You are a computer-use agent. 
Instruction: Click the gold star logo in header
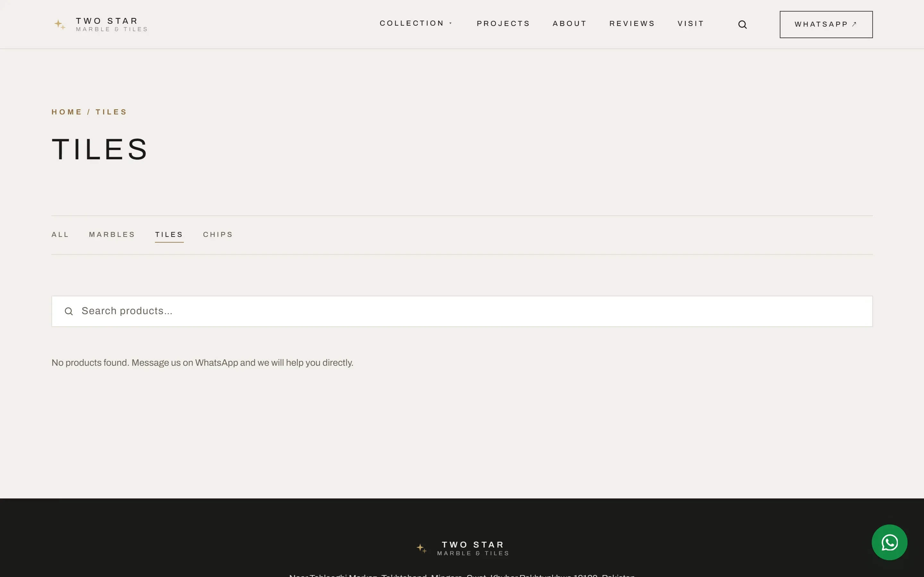(60, 24)
